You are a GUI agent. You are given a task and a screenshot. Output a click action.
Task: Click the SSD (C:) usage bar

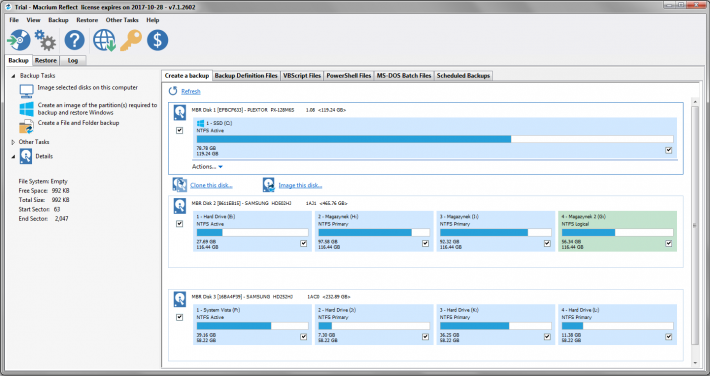[x=435, y=139]
